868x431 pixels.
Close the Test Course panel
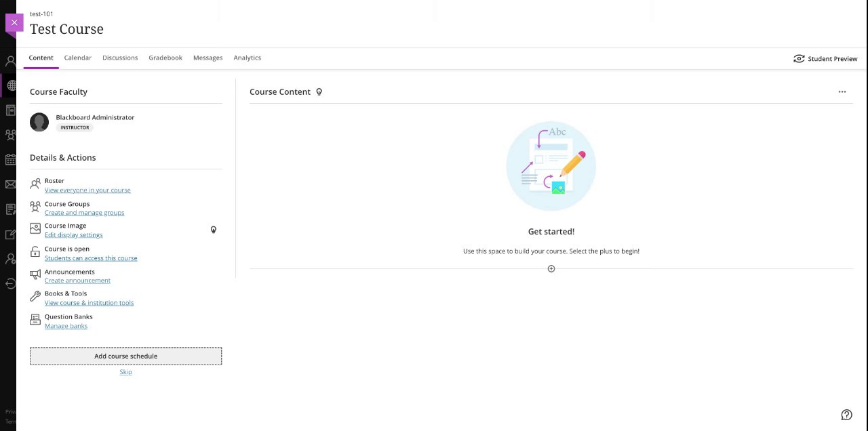(14, 22)
